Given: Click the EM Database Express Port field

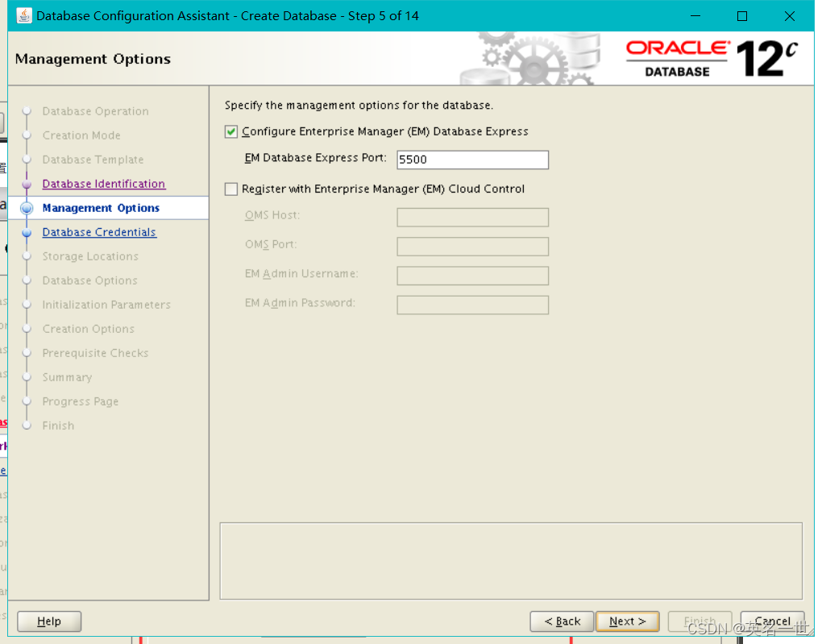Looking at the screenshot, I should (472, 160).
